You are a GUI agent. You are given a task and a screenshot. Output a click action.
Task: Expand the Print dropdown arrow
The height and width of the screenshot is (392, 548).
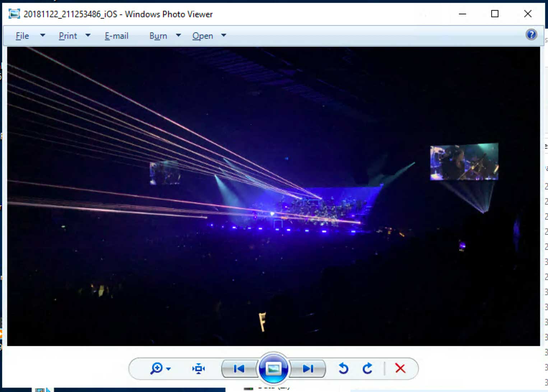[88, 35]
